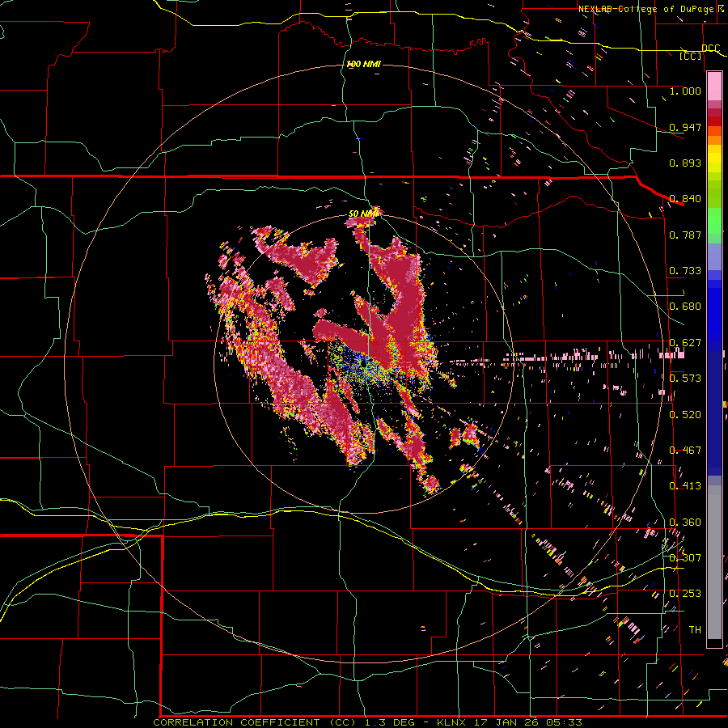728x728 pixels.
Task: Click the [CC] legend unit label
Action: tap(691, 56)
